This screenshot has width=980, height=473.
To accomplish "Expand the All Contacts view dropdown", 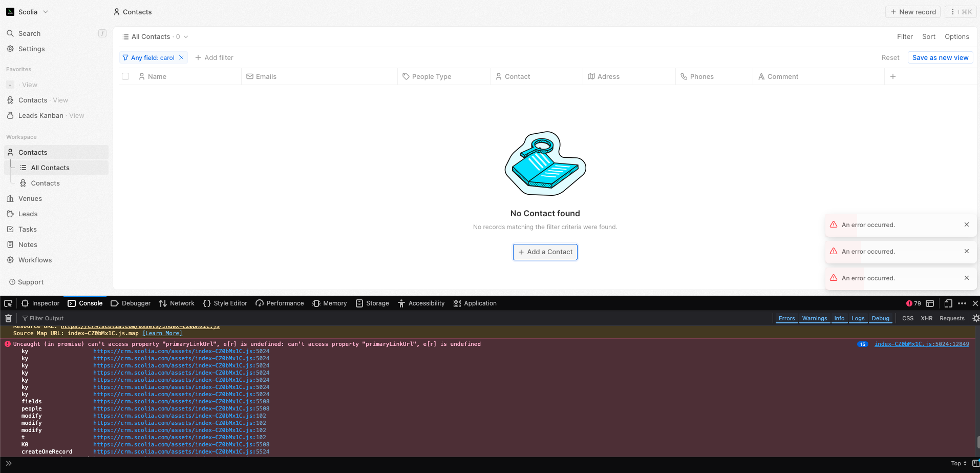I will [x=155, y=36].
